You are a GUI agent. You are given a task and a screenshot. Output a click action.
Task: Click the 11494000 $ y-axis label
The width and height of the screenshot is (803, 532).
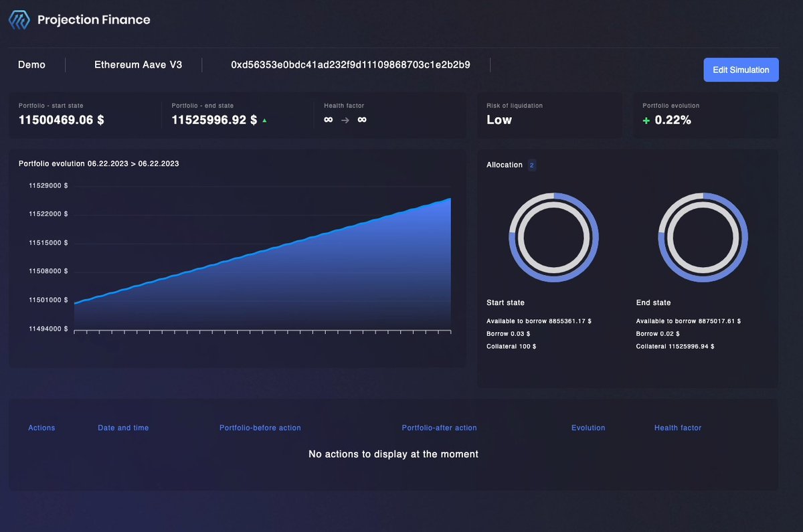(x=48, y=329)
